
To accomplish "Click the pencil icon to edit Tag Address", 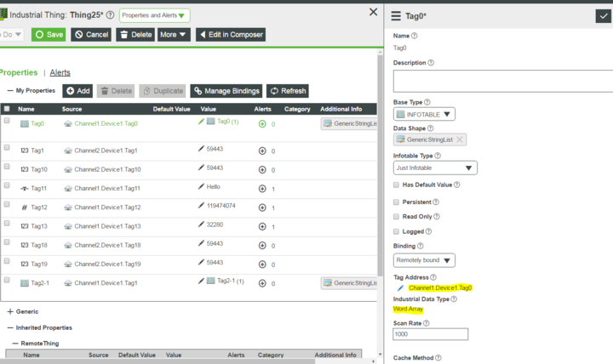I will coord(400,287).
